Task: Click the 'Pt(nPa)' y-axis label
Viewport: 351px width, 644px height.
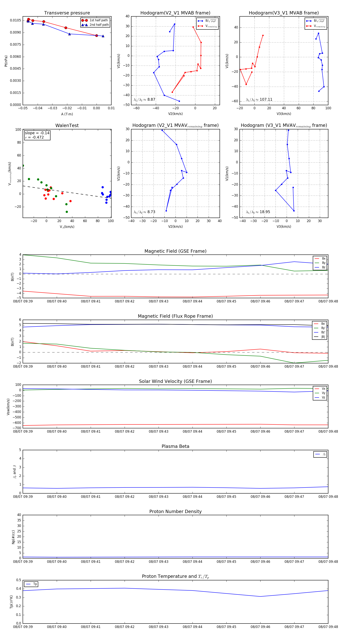Action: pyautogui.click(x=6, y=61)
